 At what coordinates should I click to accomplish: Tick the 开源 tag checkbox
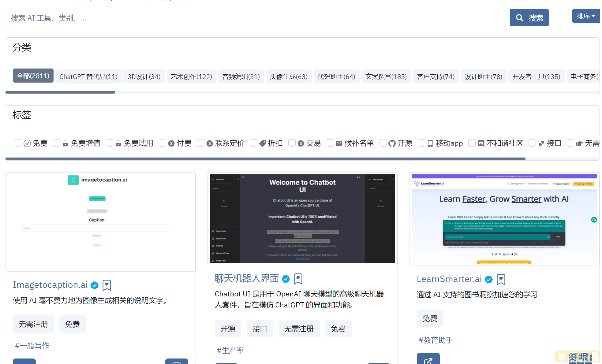383,143
